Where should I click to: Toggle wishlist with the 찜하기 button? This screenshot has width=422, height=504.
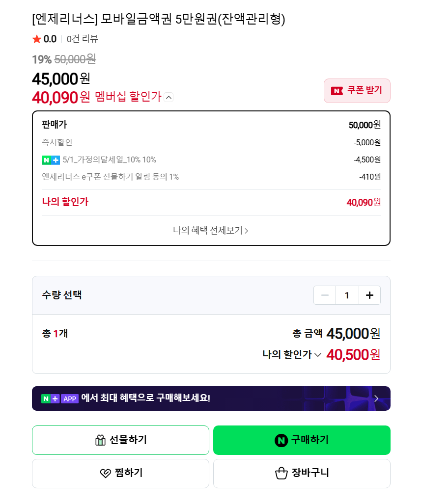[x=120, y=473]
